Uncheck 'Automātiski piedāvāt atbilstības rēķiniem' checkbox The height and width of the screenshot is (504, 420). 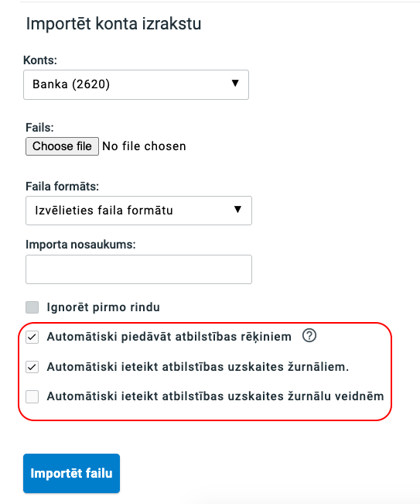click(x=32, y=338)
